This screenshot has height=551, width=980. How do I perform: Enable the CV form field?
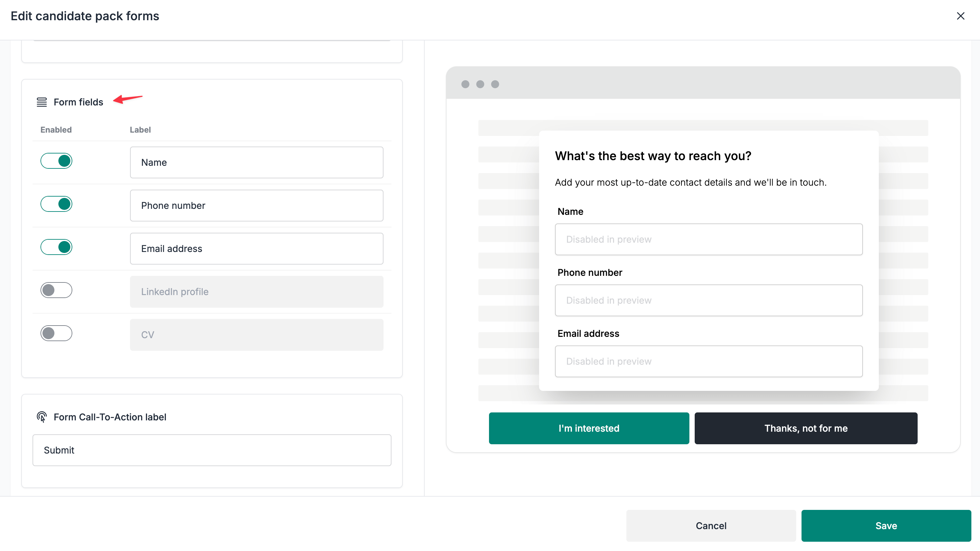click(56, 333)
